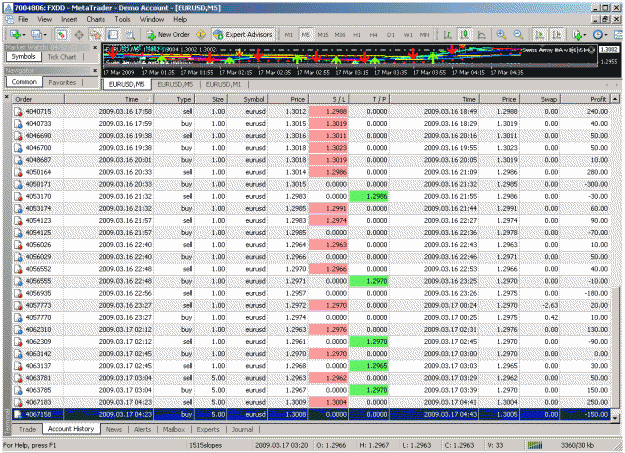Sort by the Profit column header

point(585,99)
